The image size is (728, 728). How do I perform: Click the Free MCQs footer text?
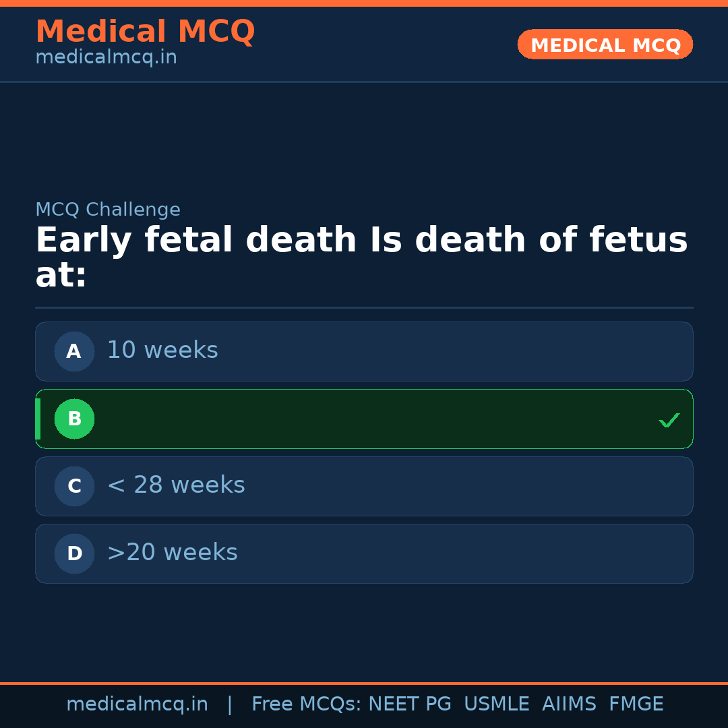pos(306,704)
